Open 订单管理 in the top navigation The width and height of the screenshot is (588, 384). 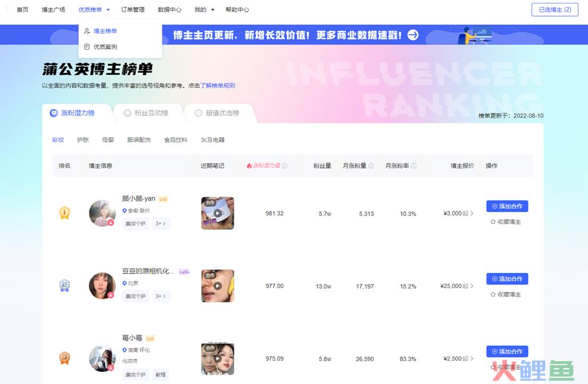point(133,10)
